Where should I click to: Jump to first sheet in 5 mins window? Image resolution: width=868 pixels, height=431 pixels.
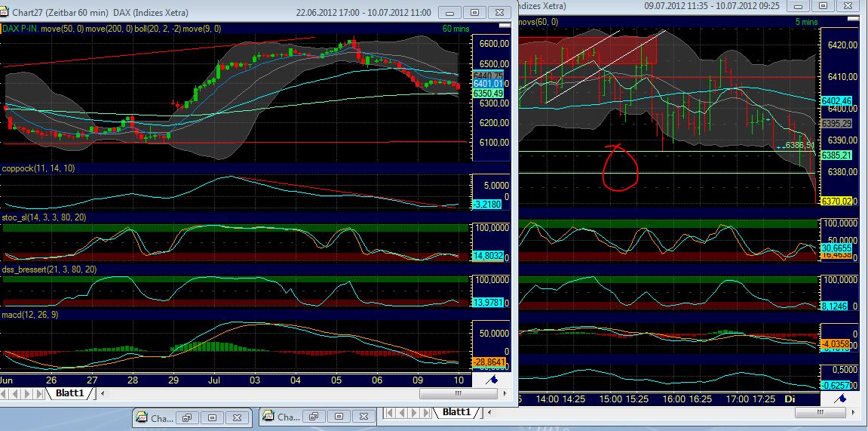click(390, 412)
